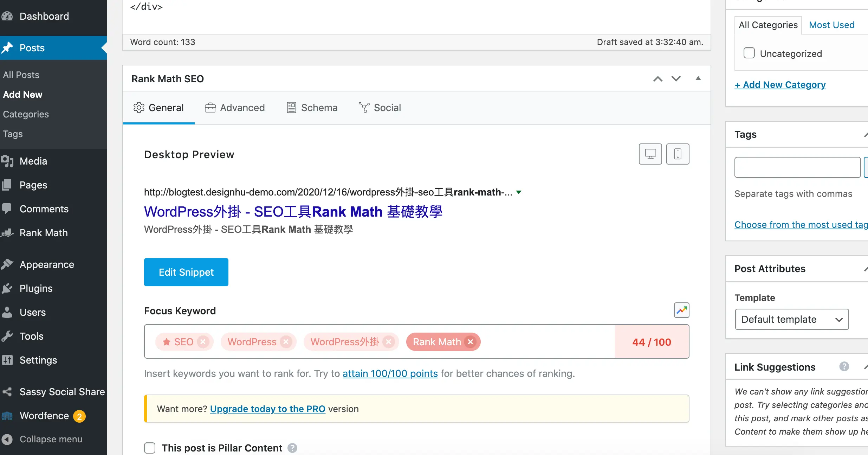Select the Schema tab
This screenshot has width=868, height=455.
coord(312,108)
